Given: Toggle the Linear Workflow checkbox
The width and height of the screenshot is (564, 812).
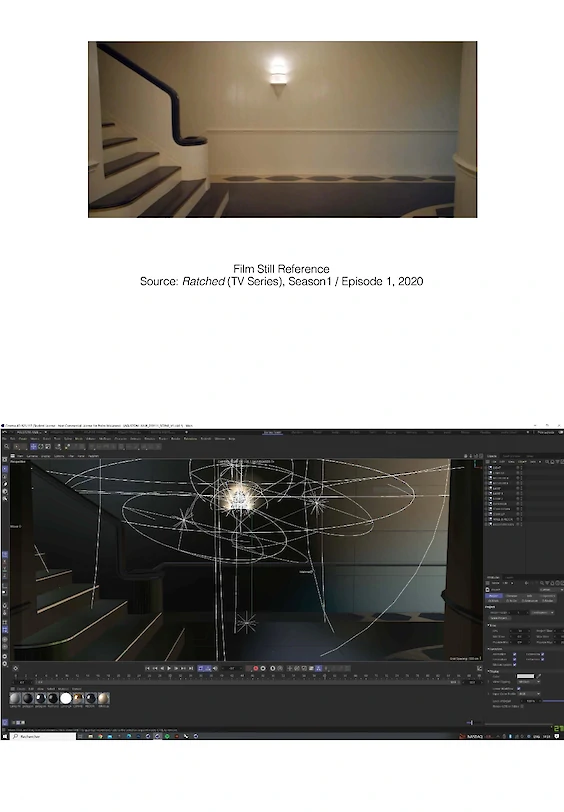Looking at the screenshot, I should point(518,689).
